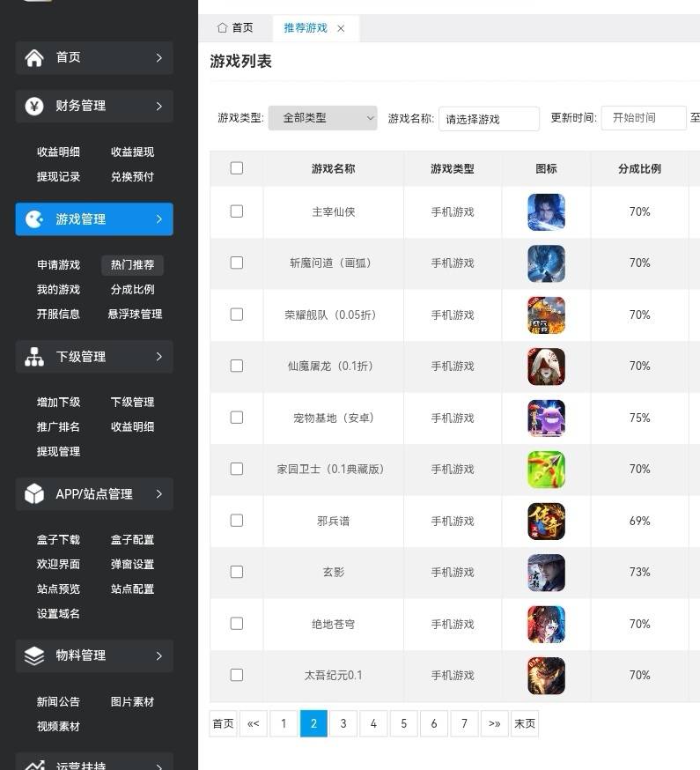Viewport: 700px width, 770px height.
Task: Go to page 3 in pagination
Action: point(343,723)
